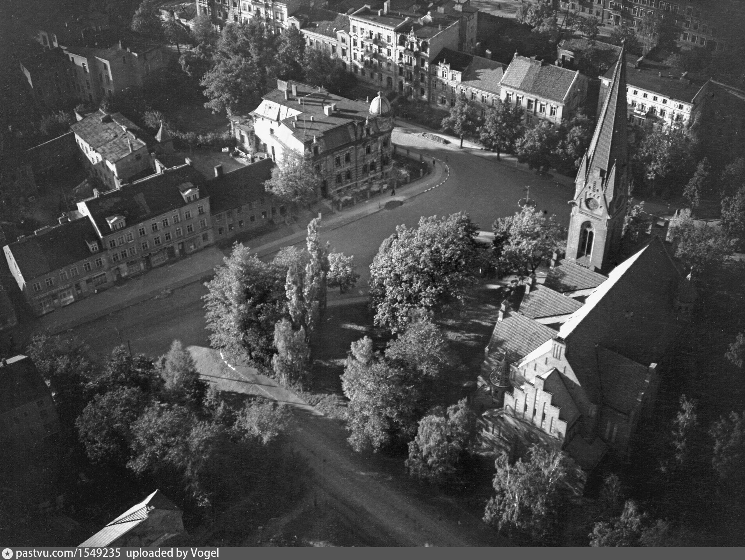Screen dimensions: 745x560
Task: Click the PastVu star logo icon
Action: point(7,554)
